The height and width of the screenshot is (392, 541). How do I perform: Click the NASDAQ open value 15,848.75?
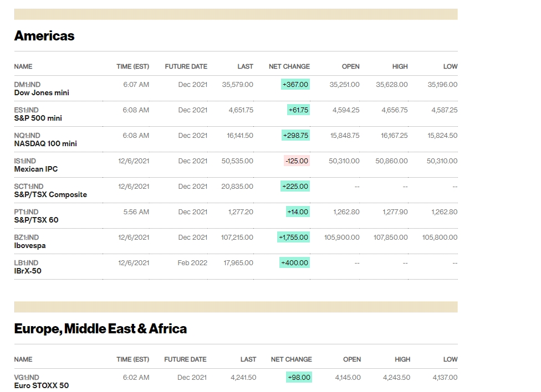[x=345, y=136]
